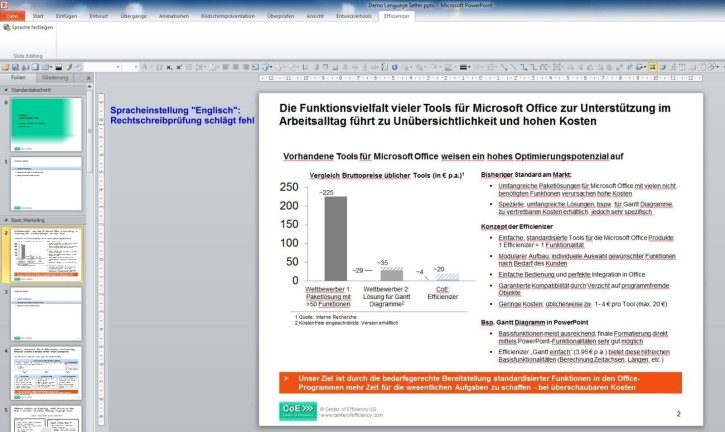The image size is (725, 432).
Task: Switch to the Start ribbon tab
Action: 38,16
